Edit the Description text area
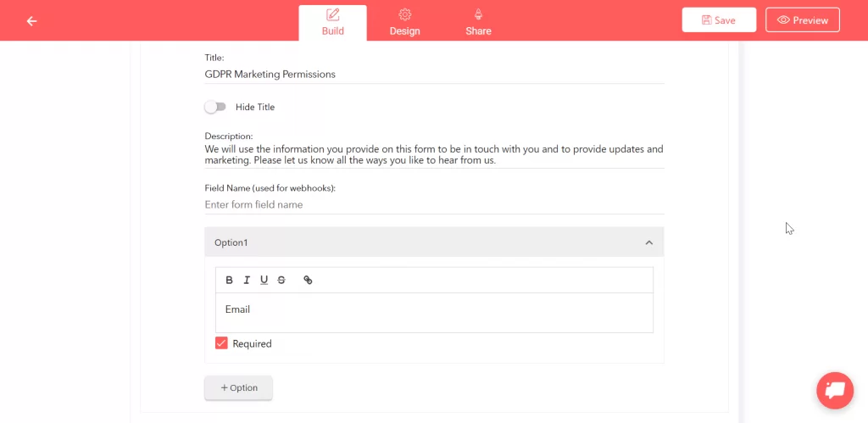 (433, 154)
